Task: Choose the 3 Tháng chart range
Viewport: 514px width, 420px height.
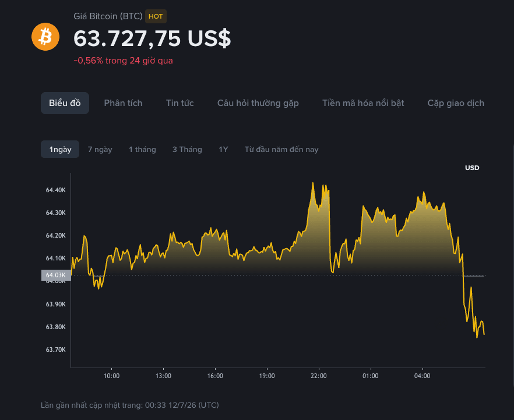Action: tap(187, 149)
